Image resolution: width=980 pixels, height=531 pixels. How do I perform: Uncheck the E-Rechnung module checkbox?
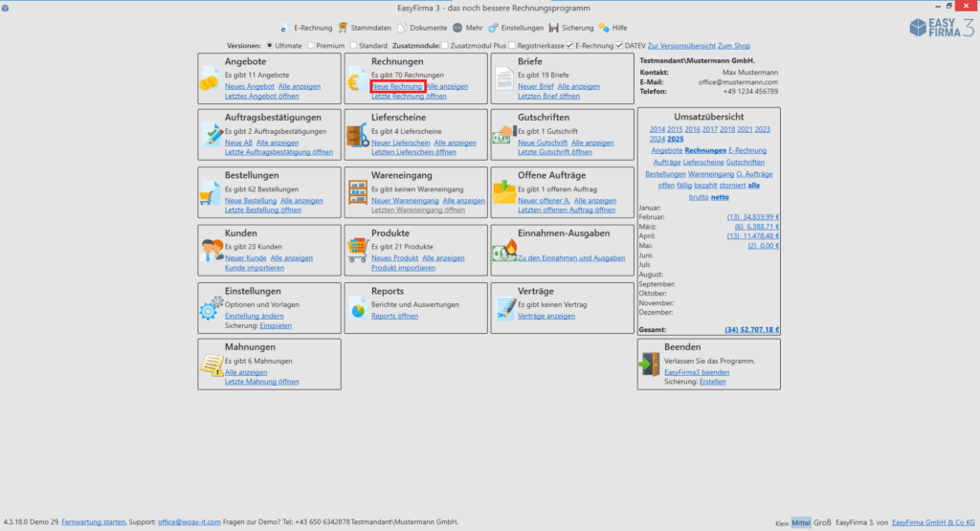tap(569, 46)
